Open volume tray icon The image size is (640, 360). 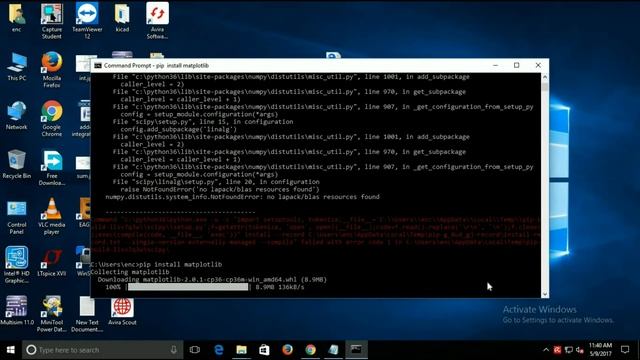point(580,350)
